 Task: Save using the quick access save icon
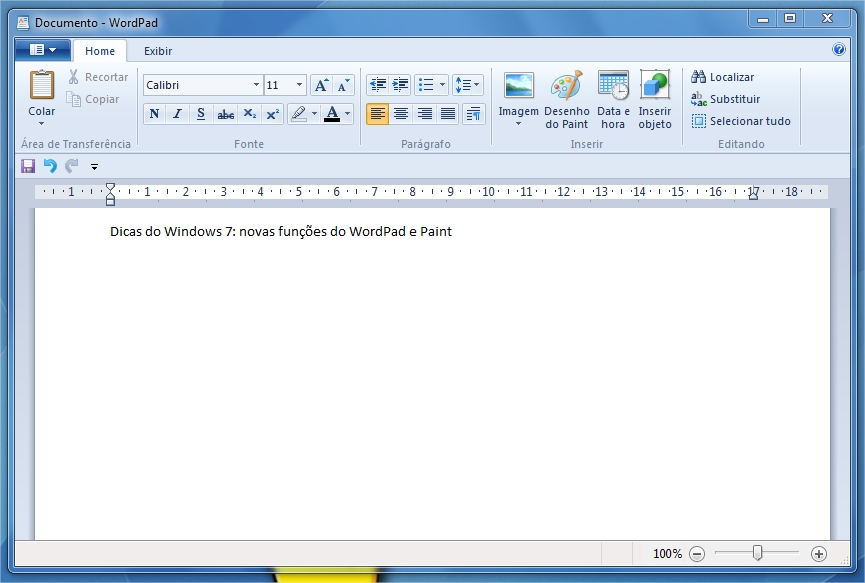click(x=25, y=166)
